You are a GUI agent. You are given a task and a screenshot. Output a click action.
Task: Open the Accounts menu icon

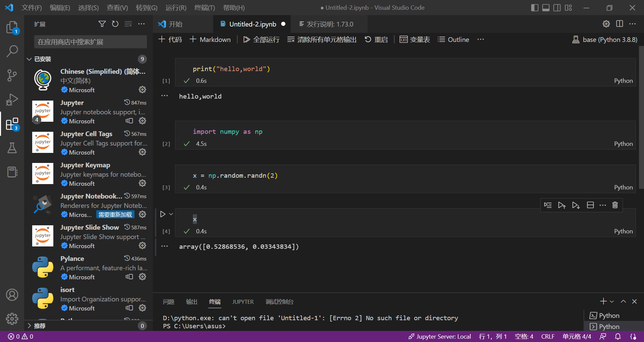tap(12, 295)
